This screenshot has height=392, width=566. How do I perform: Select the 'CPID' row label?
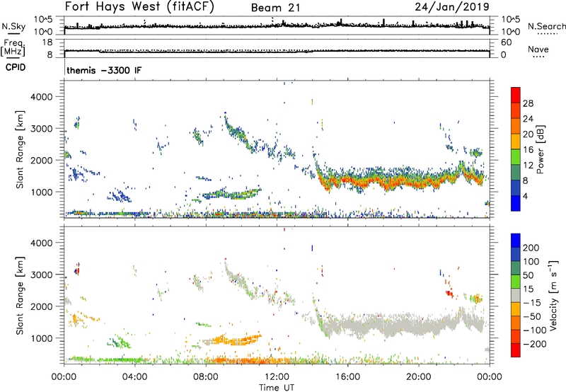(16, 67)
